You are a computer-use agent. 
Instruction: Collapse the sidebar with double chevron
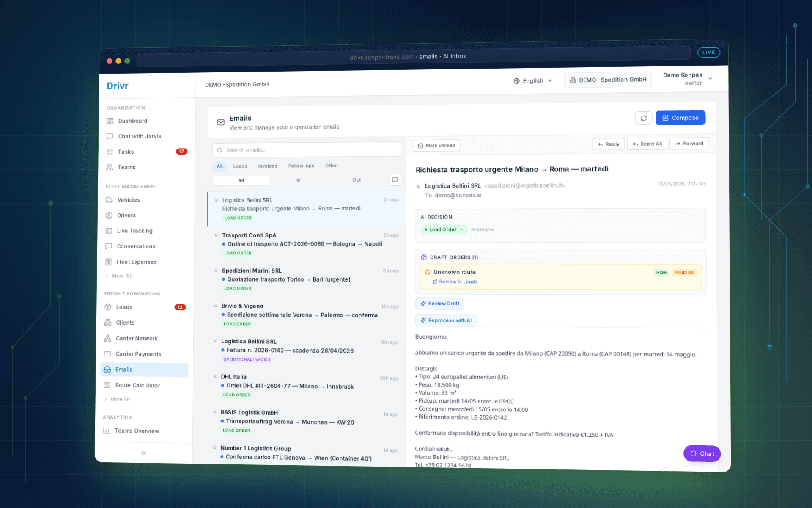click(x=143, y=453)
